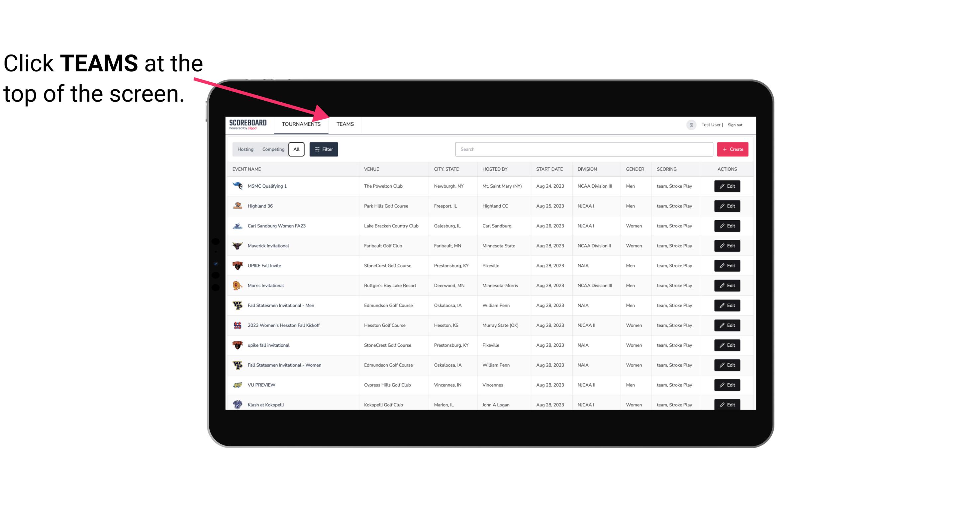Expand the Filter dropdown options

pos(325,149)
